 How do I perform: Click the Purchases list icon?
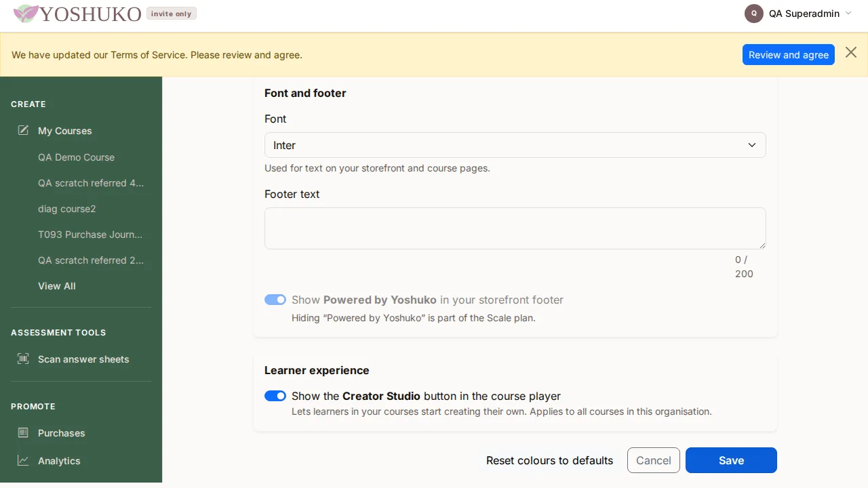pyautogui.click(x=23, y=432)
